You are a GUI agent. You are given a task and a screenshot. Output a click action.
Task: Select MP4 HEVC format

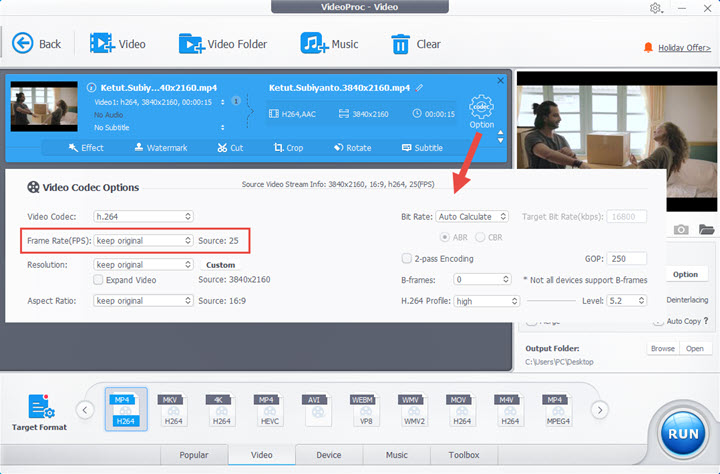[x=270, y=409]
